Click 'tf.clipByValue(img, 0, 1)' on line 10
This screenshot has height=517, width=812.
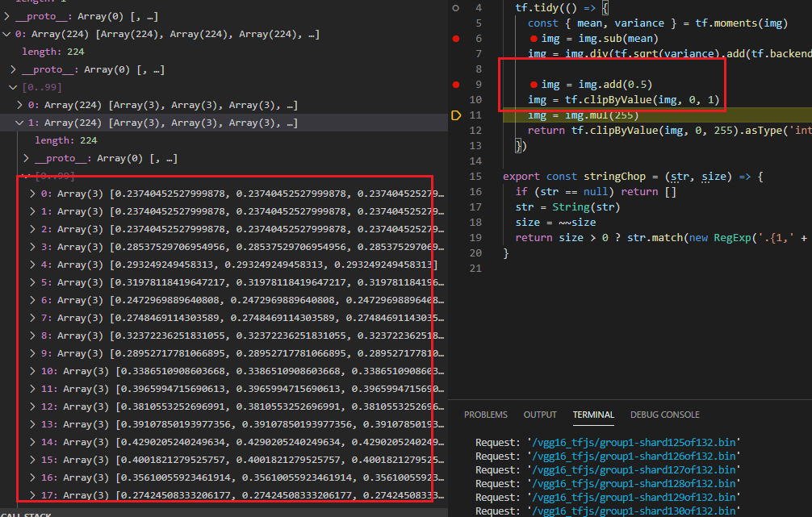642,100
